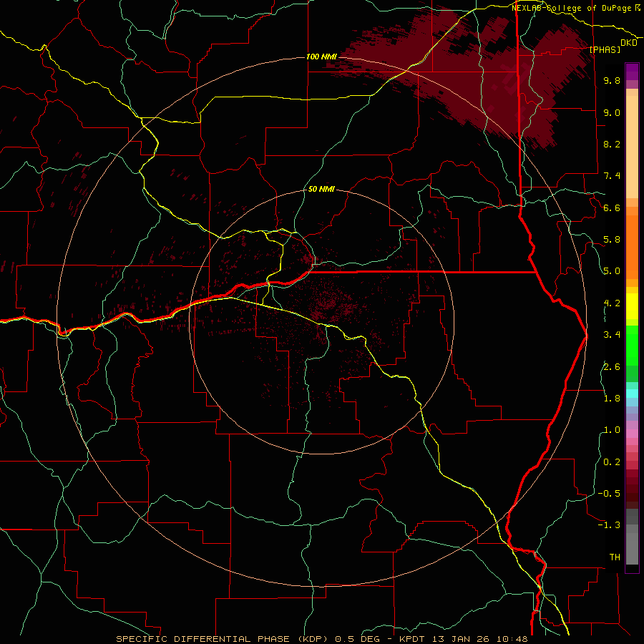Screen dimensions: 644x644
Task: Pick the purple swatch atop the color bar
Action: tap(632, 72)
